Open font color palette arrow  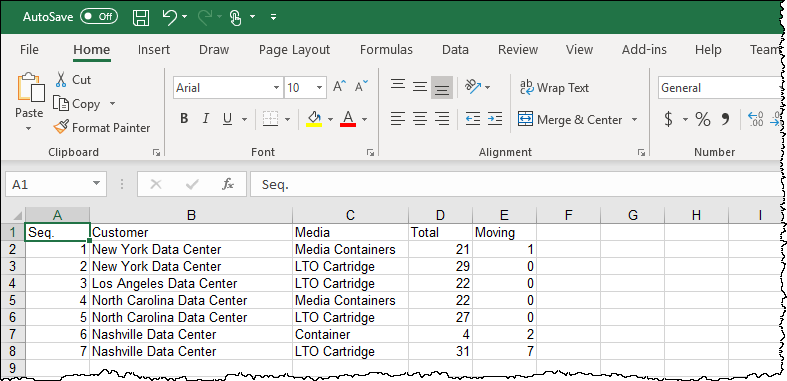[364, 119]
